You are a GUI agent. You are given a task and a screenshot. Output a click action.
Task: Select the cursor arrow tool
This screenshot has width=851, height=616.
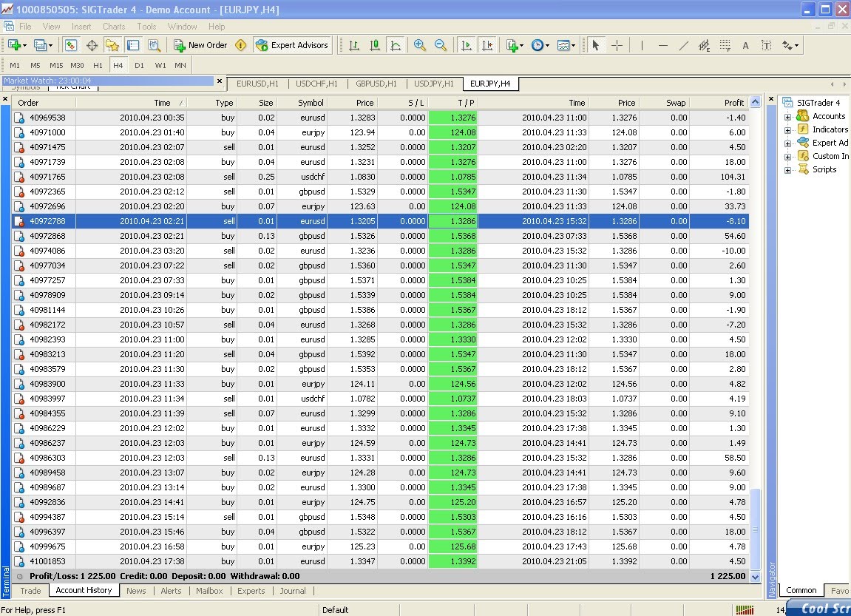coord(595,46)
